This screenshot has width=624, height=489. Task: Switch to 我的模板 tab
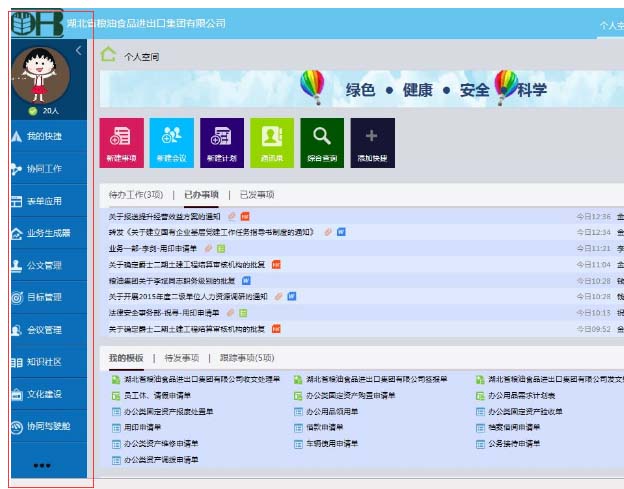126,358
